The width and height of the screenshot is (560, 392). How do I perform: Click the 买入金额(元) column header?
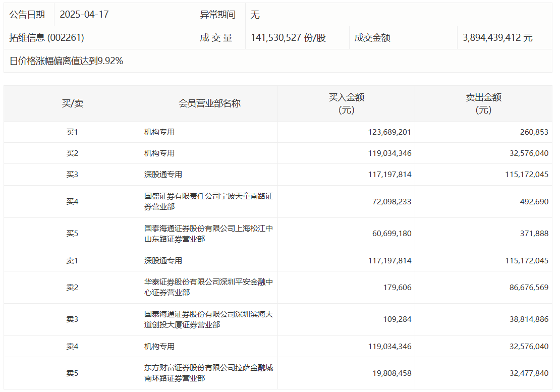347,103
